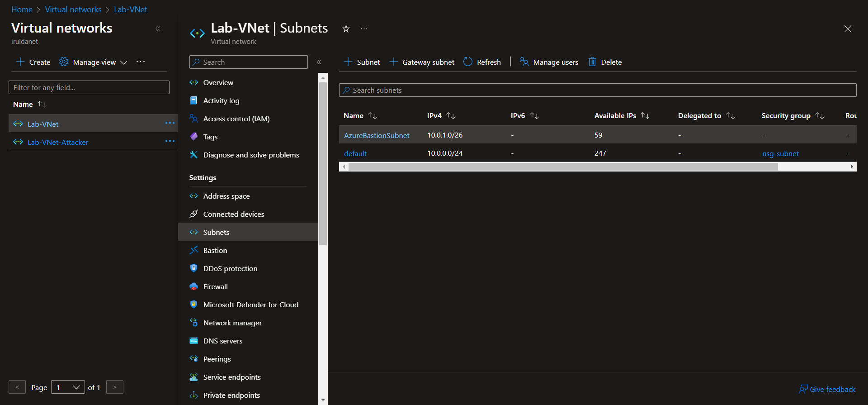
Task: Click the Tags icon
Action: (194, 137)
